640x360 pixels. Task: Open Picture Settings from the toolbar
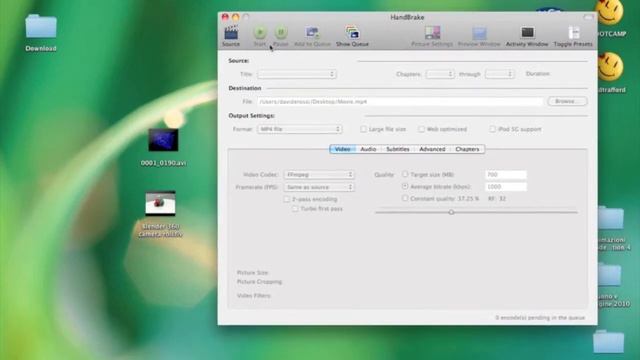pyautogui.click(x=432, y=33)
